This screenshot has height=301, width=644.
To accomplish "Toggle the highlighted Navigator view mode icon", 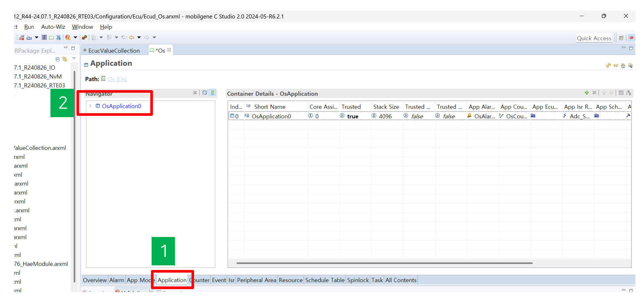I will tap(213, 93).
